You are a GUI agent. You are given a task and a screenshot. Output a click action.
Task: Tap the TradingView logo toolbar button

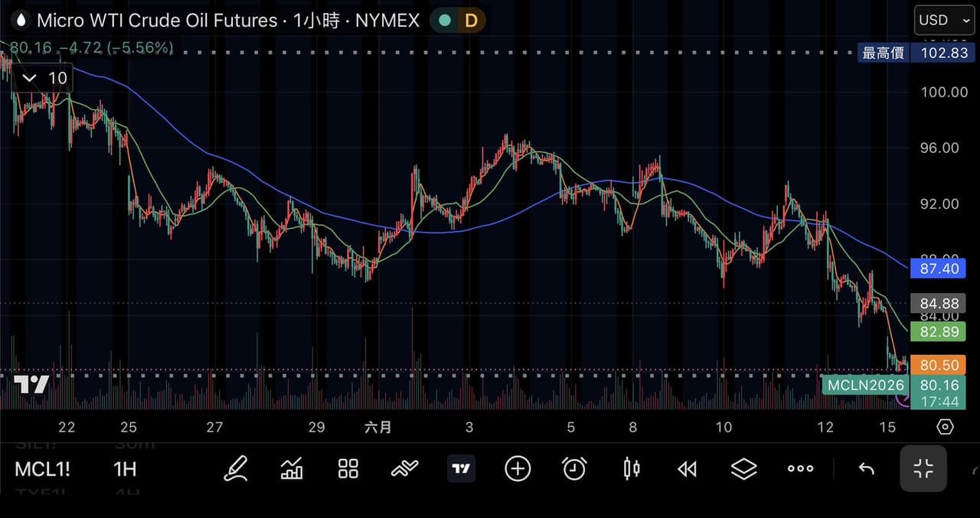point(461,469)
